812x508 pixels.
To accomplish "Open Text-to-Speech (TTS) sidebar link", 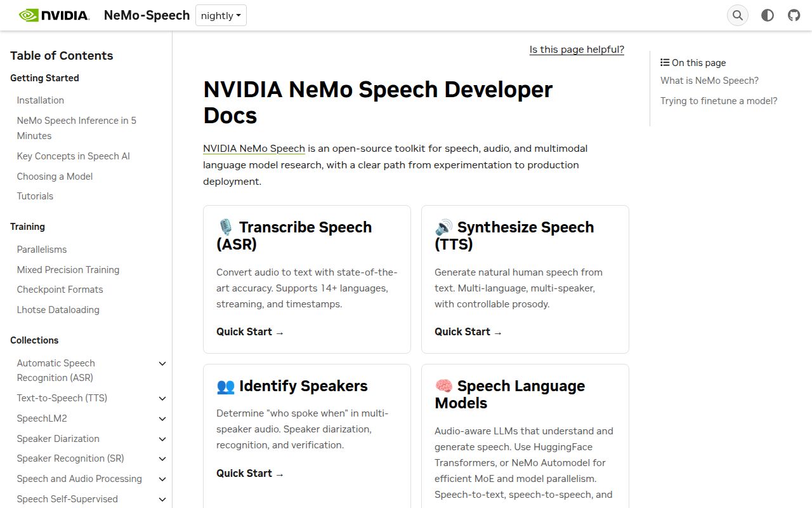I will [62, 398].
